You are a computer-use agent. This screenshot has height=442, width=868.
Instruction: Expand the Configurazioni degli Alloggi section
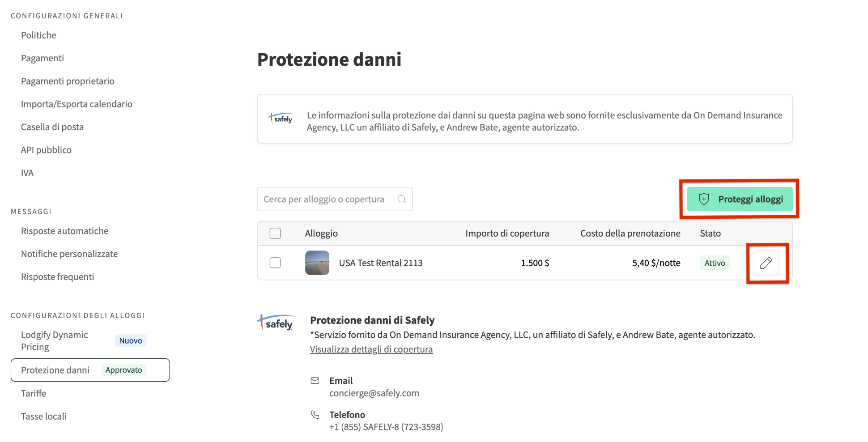pos(77,315)
